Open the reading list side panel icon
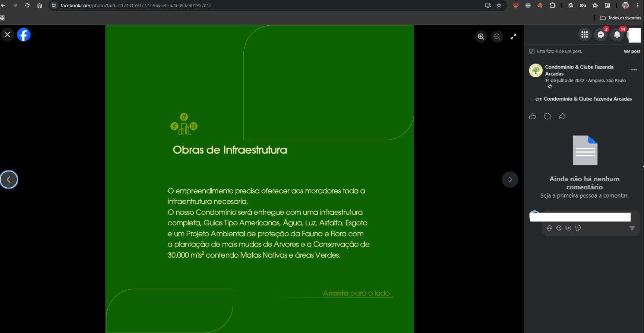644x333 pixels. [607, 5]
